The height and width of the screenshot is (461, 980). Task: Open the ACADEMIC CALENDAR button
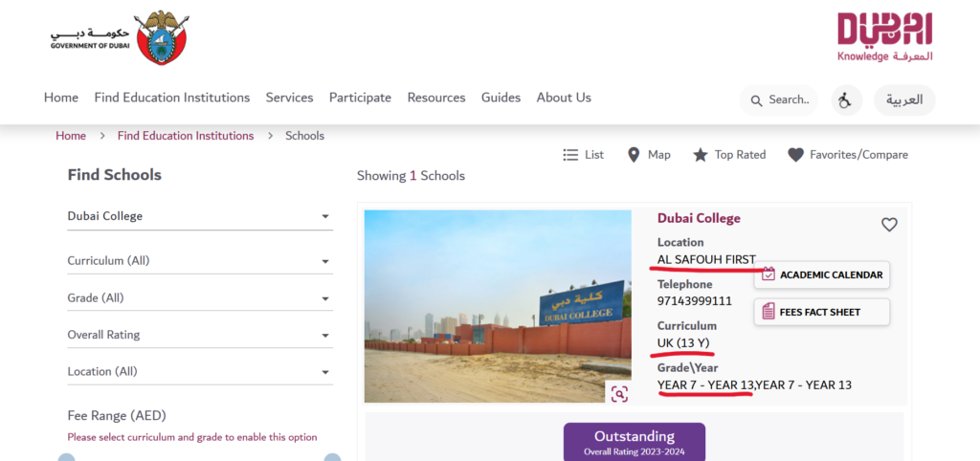click(822, 274)
